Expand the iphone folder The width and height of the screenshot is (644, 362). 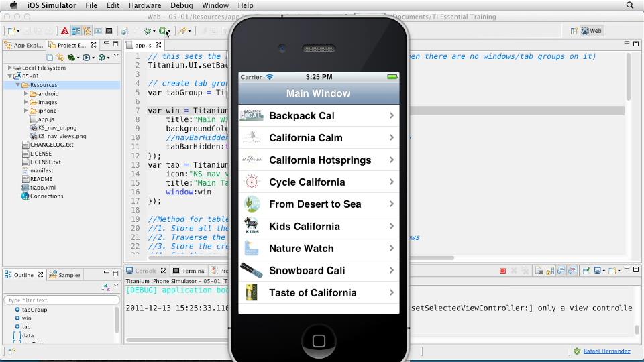[x=26, y=111]
